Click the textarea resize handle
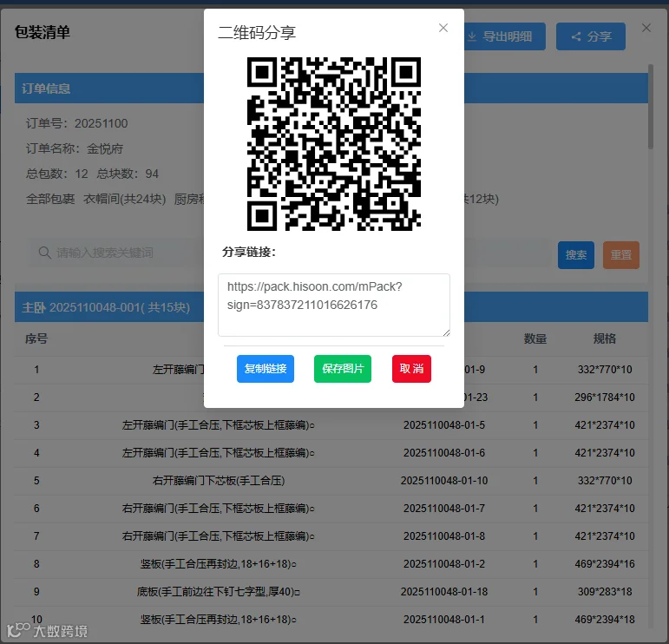669x644 pixels. point(446,333)
